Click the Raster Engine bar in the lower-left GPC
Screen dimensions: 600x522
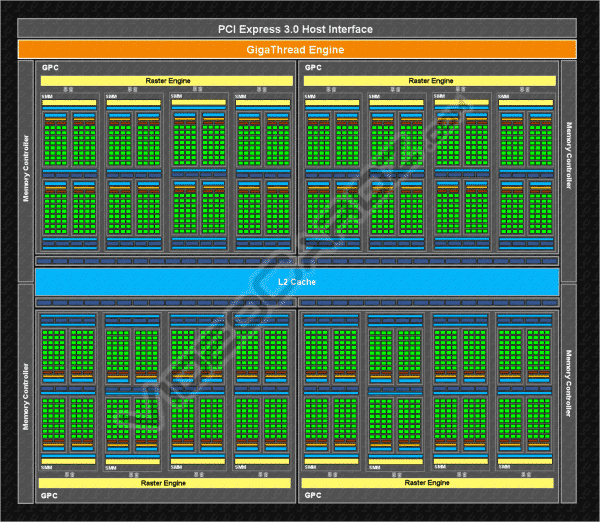click(165, 483)
